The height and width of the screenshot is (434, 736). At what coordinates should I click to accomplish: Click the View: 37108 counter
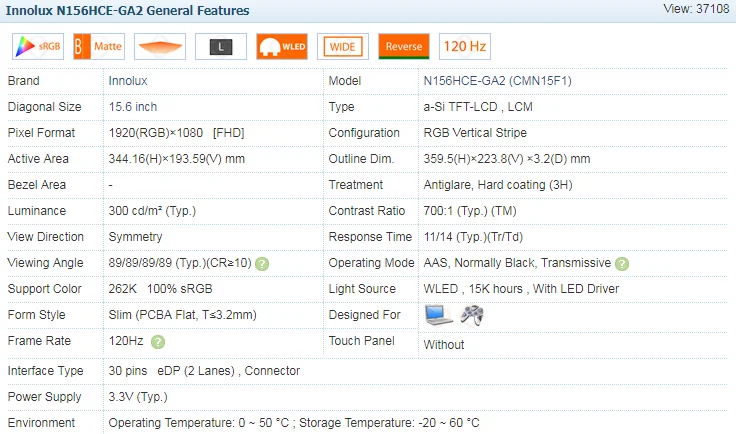pyautogui.click(x=697, y=8)
